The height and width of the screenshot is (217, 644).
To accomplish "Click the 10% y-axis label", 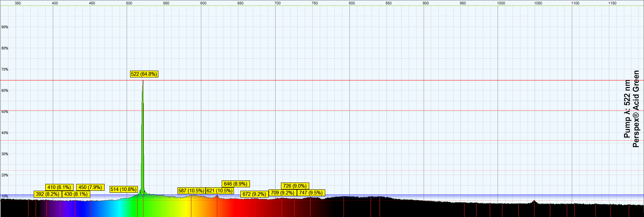I will [5, 196].
